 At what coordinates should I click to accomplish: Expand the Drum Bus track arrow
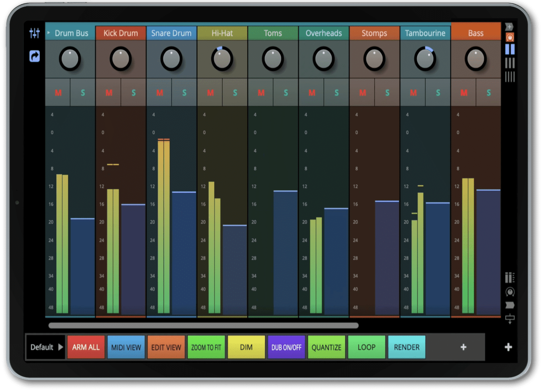click(49, 33)
